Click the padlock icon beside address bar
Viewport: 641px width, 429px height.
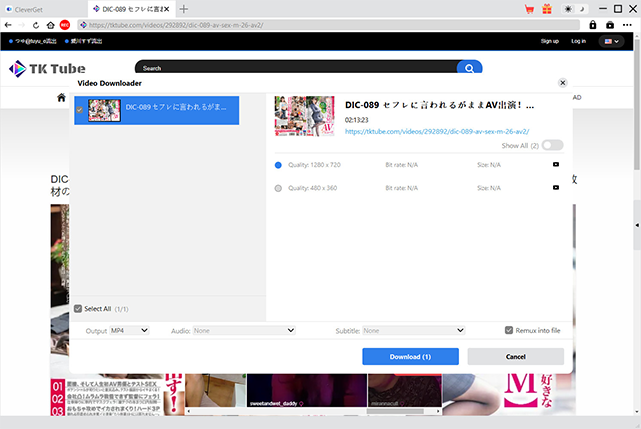593,25
